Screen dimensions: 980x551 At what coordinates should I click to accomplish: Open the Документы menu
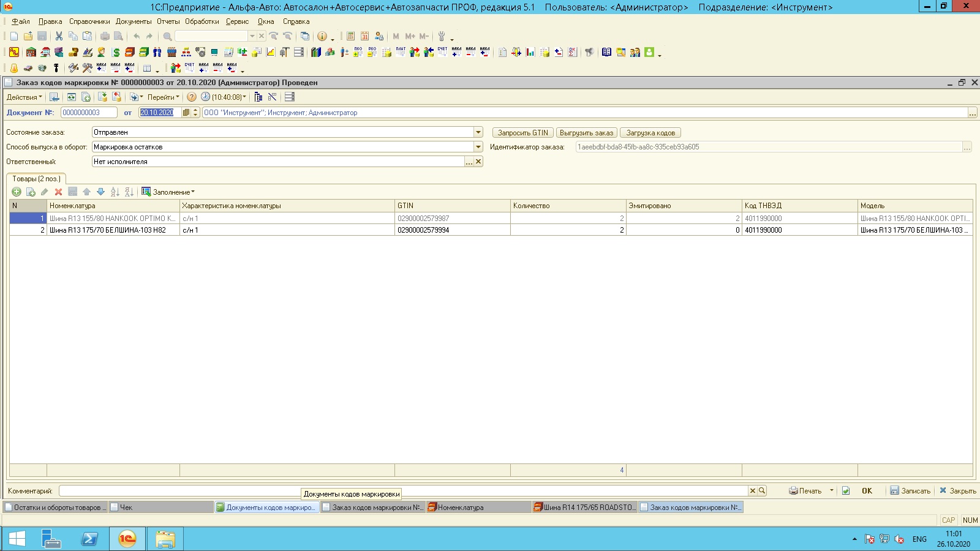click(134, 21)
